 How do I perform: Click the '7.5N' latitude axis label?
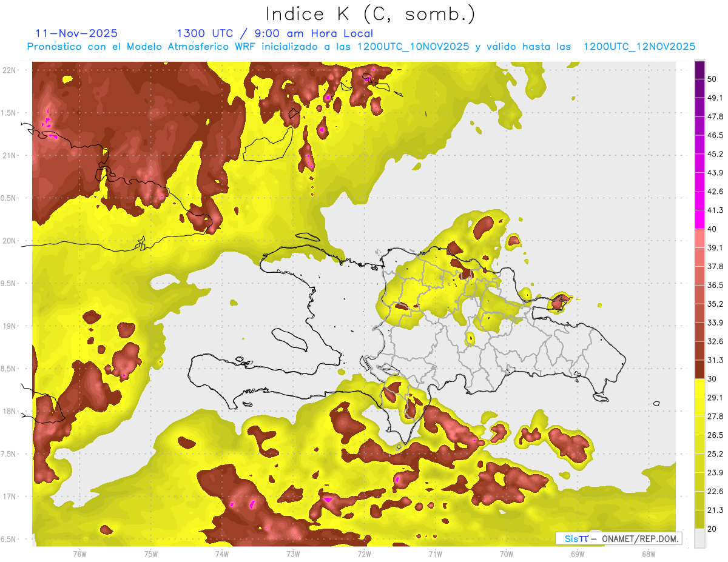point(9,454)
